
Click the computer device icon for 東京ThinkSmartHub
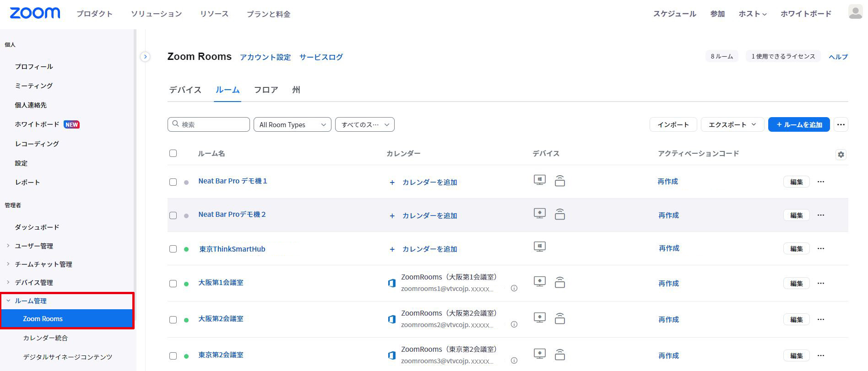540,247
